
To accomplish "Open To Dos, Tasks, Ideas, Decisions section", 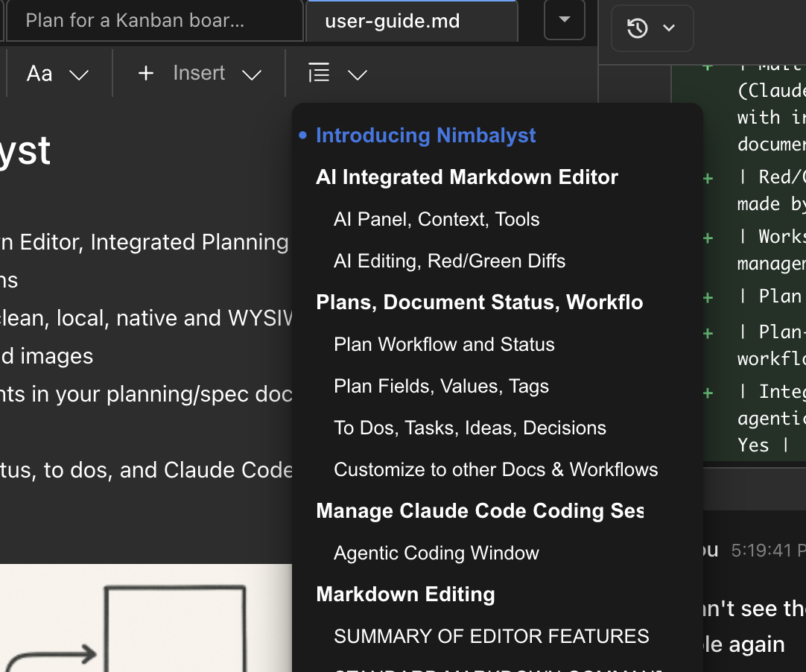I will coord(470,427).
